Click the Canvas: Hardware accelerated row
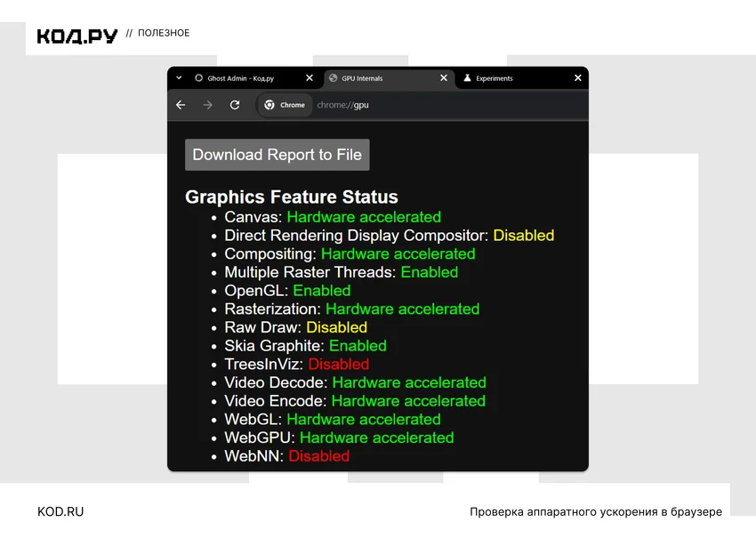The height and width of the screenshot is (538, 756). [333, 217]
